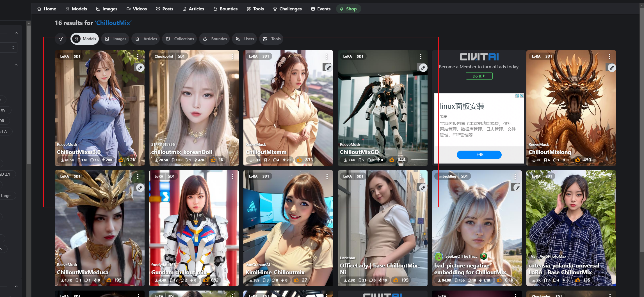
Task: Click ReeveMusk author on ChilloutMixGD card
Action: click(x=350, y=144)
